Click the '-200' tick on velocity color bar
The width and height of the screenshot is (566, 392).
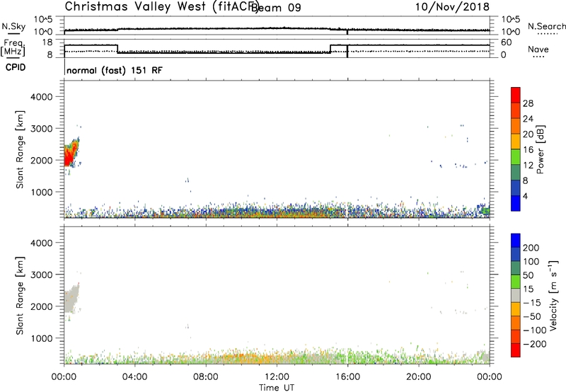(x=534, y=344)
